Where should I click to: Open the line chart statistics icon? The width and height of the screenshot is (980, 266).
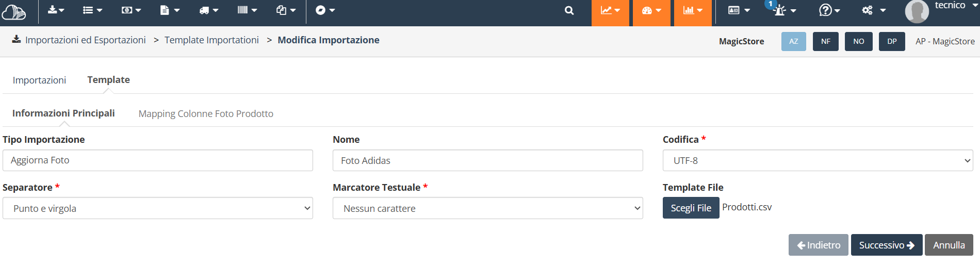[610, 10]
